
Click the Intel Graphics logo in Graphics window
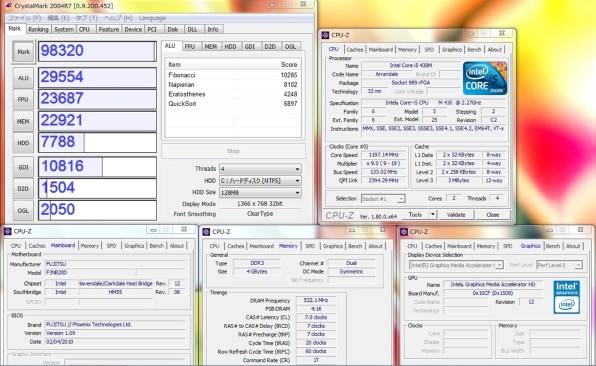coord(567,297)
